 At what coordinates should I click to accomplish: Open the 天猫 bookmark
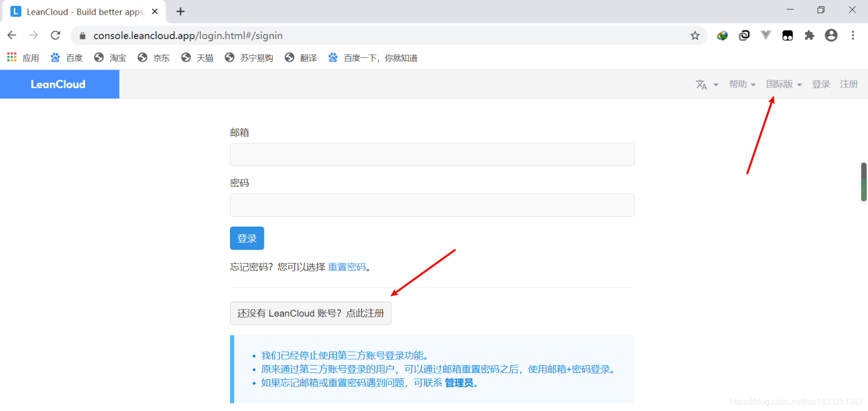(197, 58)
